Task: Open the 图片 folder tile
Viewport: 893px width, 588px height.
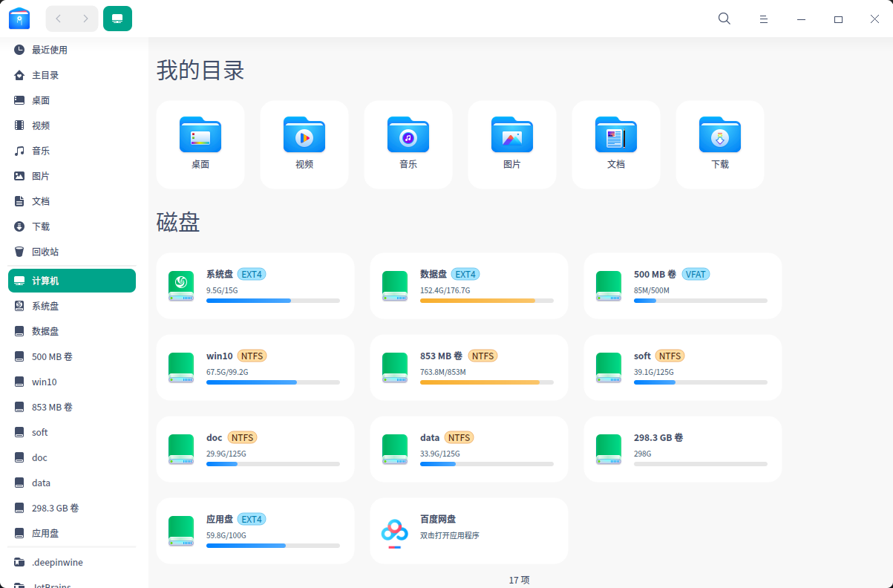Action: coord(512,145)
